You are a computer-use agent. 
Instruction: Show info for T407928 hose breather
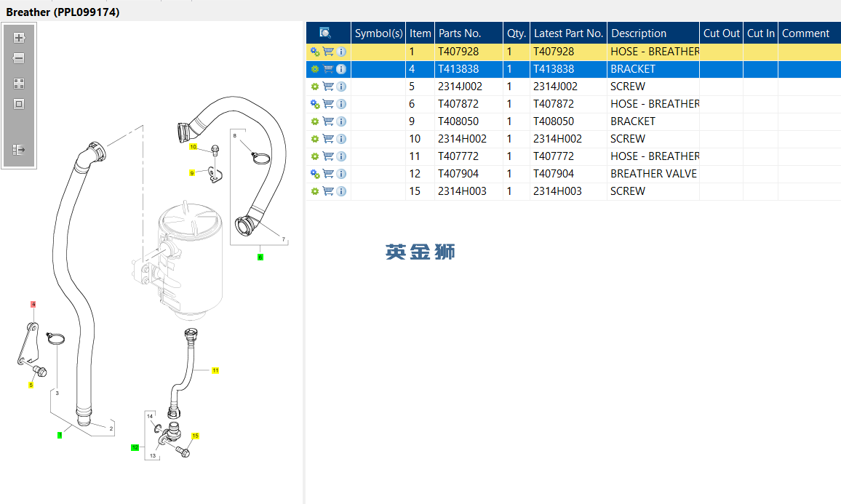tap(341, 52)
